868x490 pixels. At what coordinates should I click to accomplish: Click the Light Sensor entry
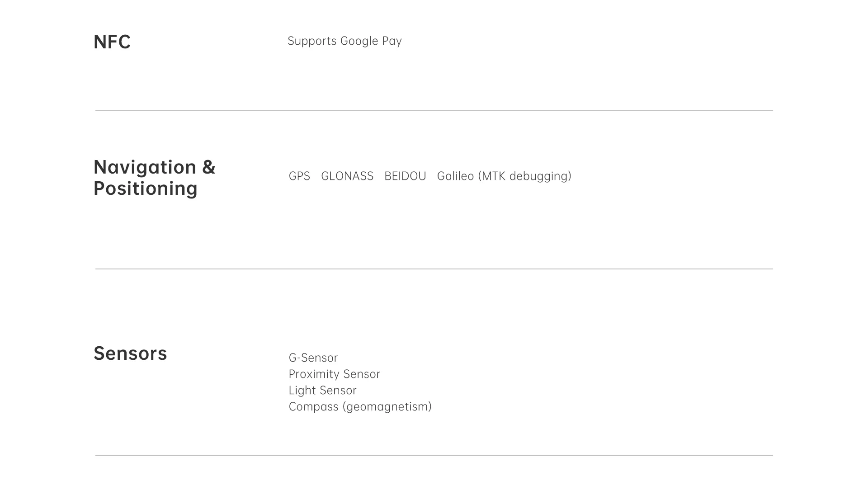pos(322,391)
